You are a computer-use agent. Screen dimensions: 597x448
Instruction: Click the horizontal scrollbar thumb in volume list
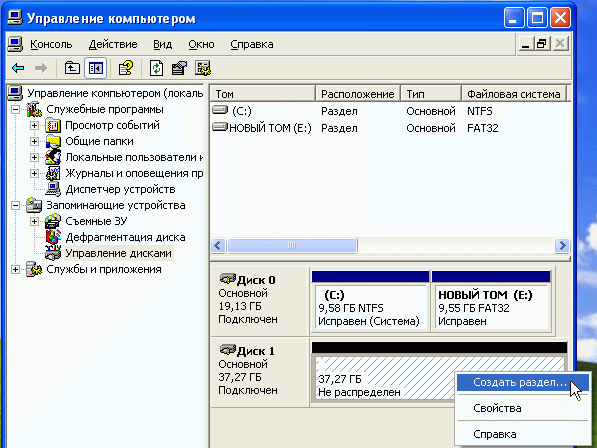[292, 246]
